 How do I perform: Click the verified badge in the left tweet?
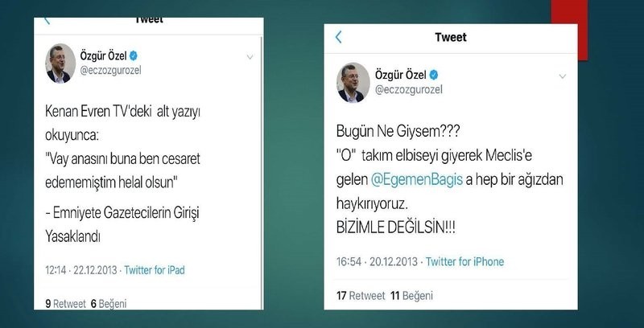tap(134, 55)
